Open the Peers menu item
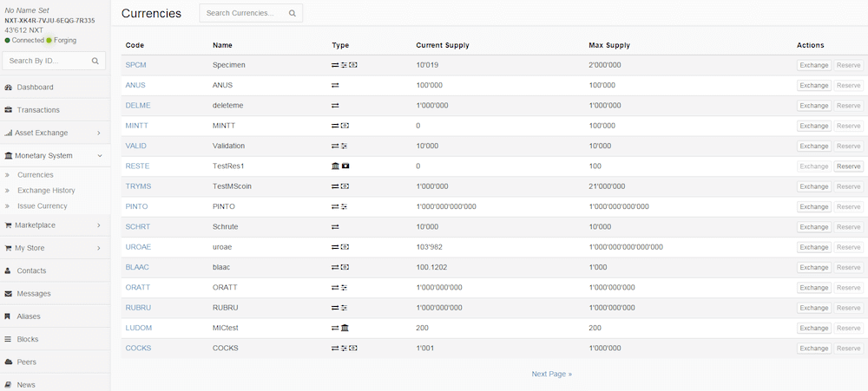The width and height of the screenshot is (868, 391). click(55, 362)
